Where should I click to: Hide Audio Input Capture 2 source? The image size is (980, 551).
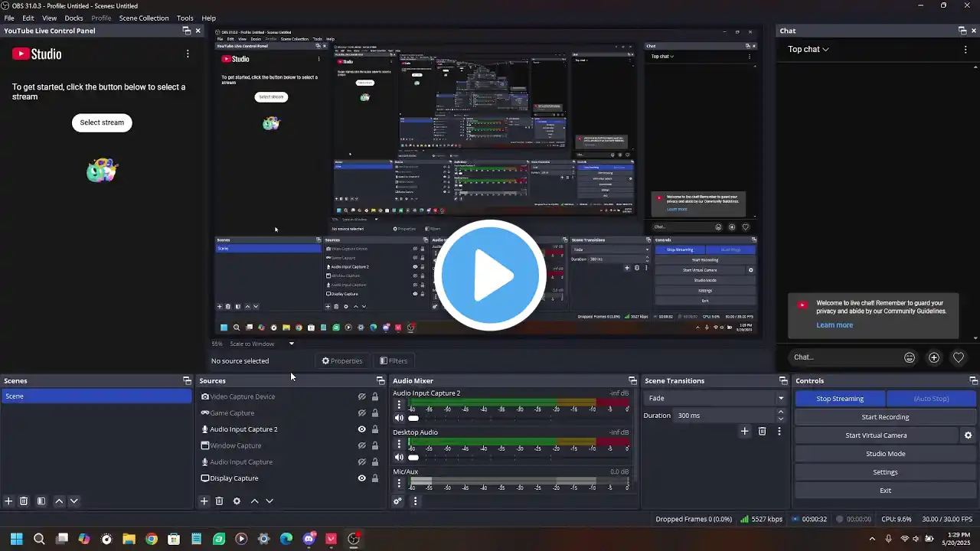362,429
